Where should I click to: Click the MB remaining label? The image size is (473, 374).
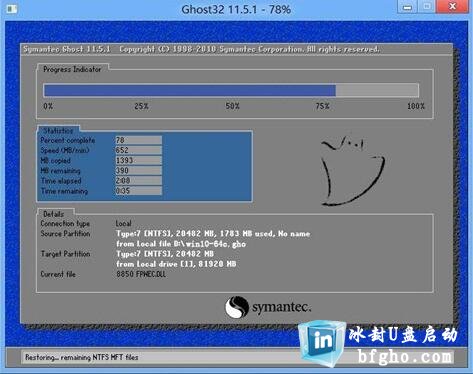60,171
